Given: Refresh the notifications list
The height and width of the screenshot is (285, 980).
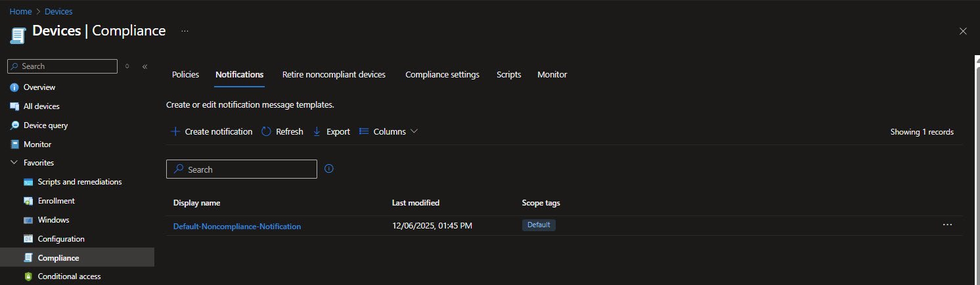Looking at the screenshot, I should point(282,131).
